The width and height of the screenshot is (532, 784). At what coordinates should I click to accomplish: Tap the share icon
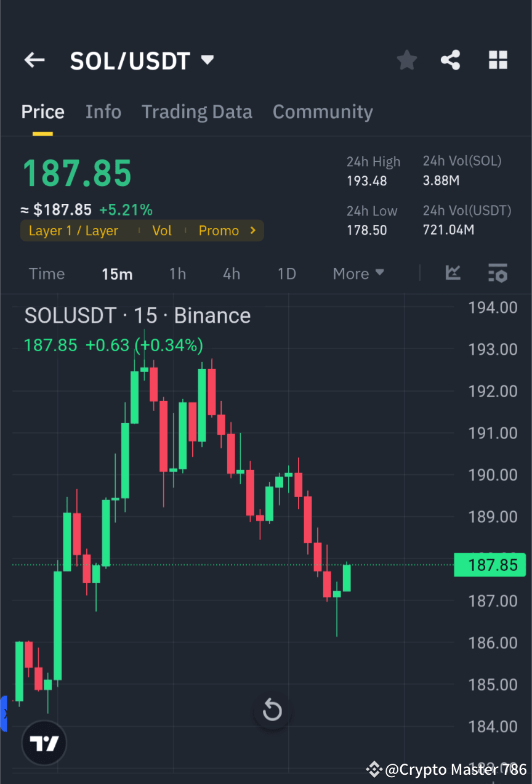pyautogui.click(x=451, y=60)
